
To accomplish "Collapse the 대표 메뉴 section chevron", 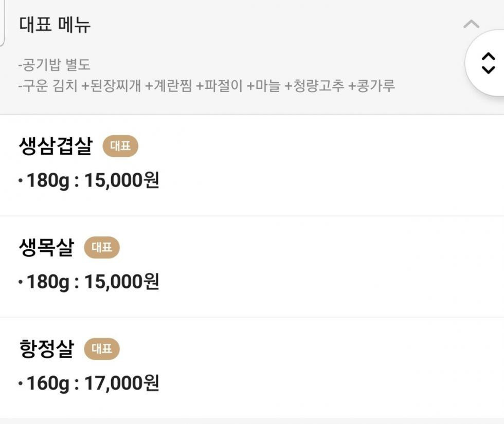I will [471, 24].
